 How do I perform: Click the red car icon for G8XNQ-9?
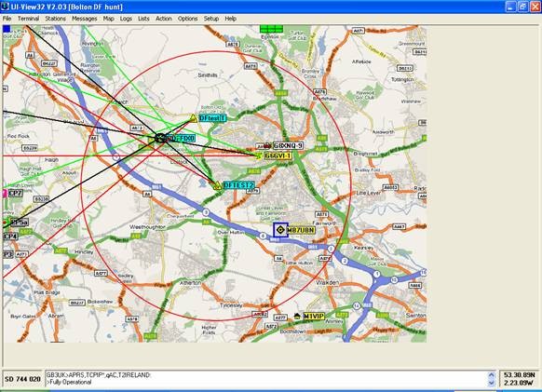click(267, 145)
